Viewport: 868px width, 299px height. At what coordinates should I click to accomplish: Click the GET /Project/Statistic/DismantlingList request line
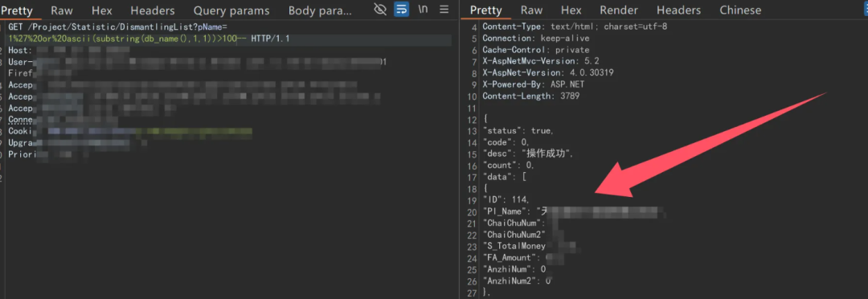tap(117, 27)
